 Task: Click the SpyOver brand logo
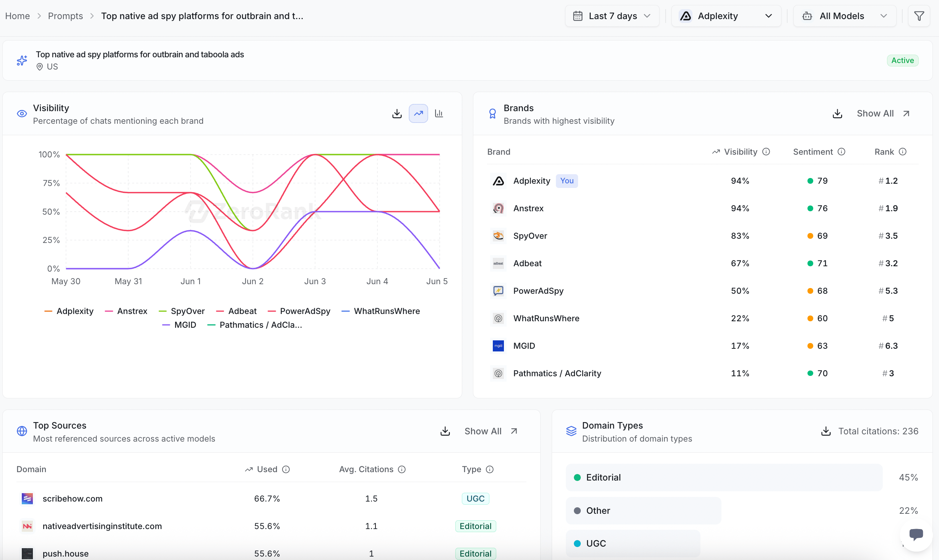499,236
